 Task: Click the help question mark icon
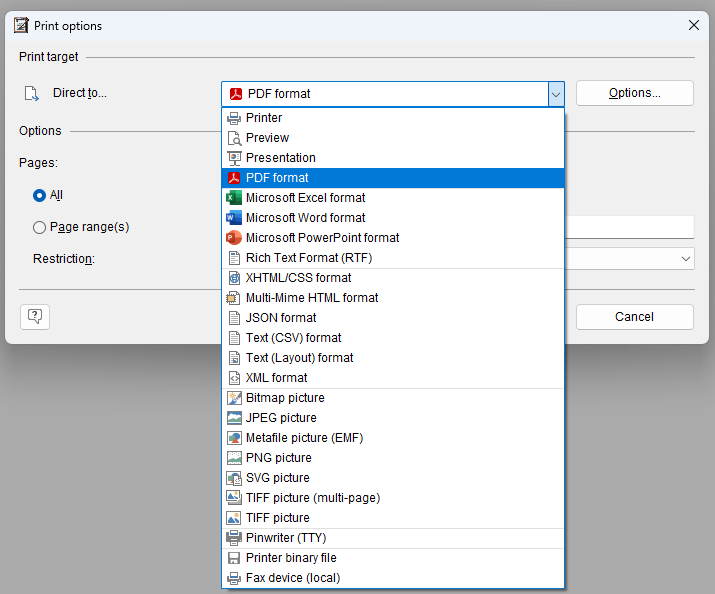pyautogui.click(x=35, y=317)
